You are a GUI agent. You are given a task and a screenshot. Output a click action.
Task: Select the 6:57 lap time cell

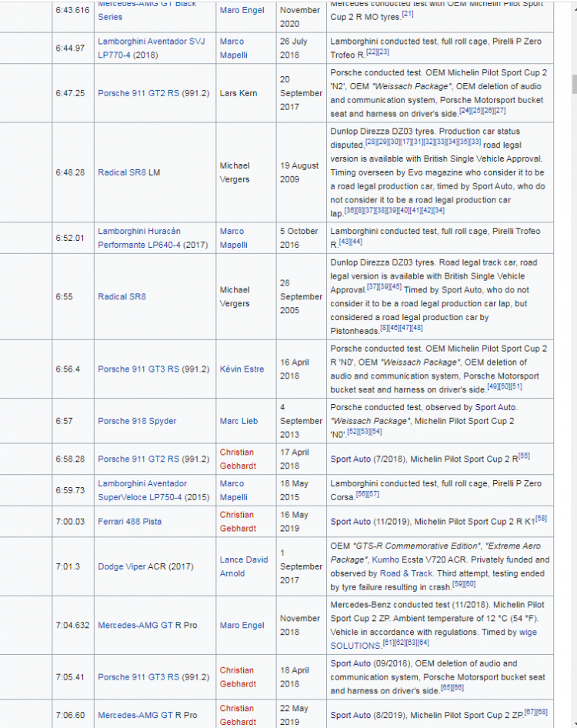coord(73,421)
